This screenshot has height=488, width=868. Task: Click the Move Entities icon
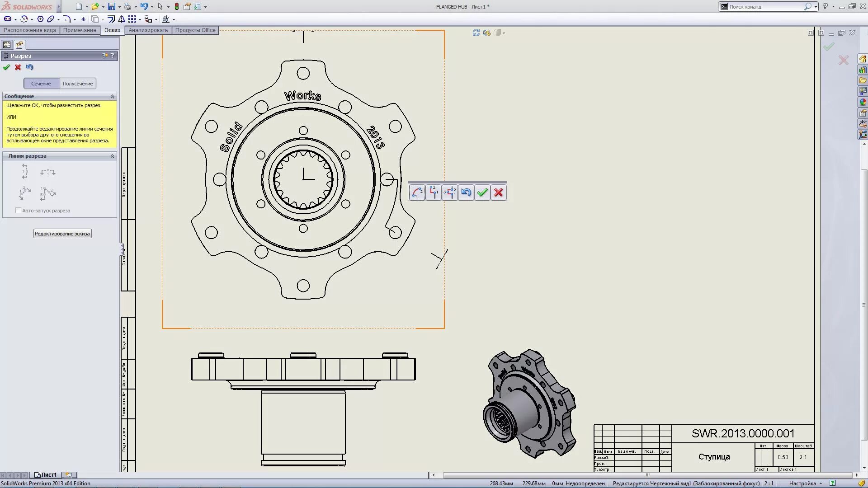point(148,19)
